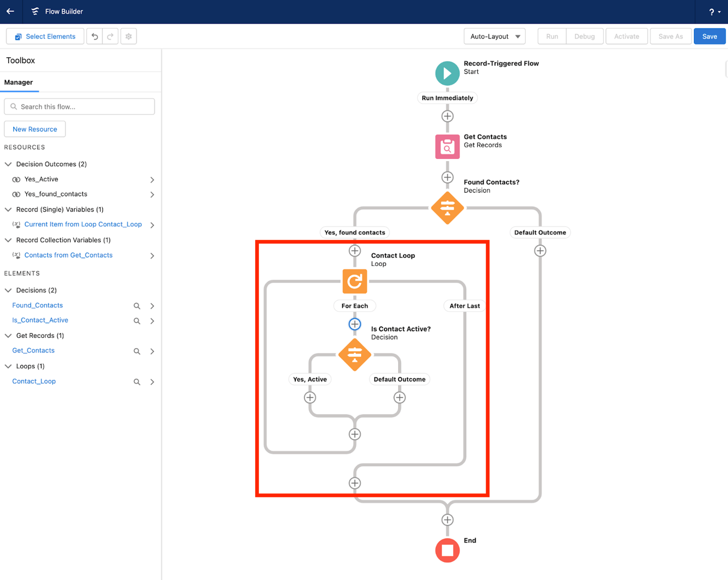728x580 pixels.
Task: Collapse the Decision Outcomes section
Action: click(x=8, y=163)
